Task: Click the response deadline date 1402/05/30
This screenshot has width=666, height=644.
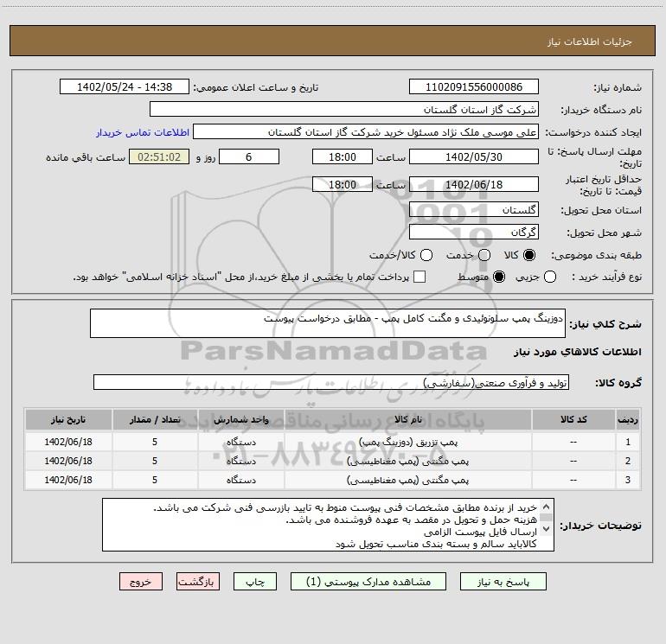Action: pyautogui.click(x=474, y=156)
